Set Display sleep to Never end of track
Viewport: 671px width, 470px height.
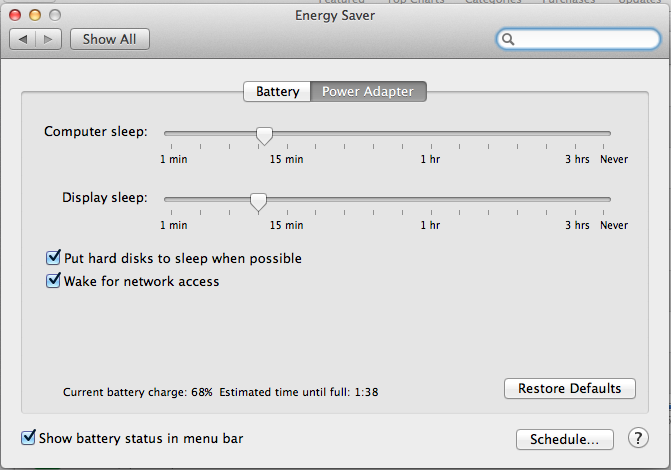[x=604, y=199]
